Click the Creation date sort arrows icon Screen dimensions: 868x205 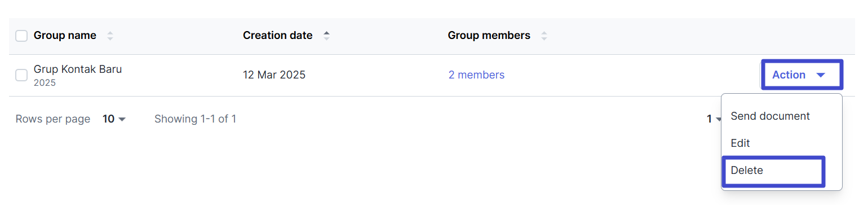[x=326, y=36]
